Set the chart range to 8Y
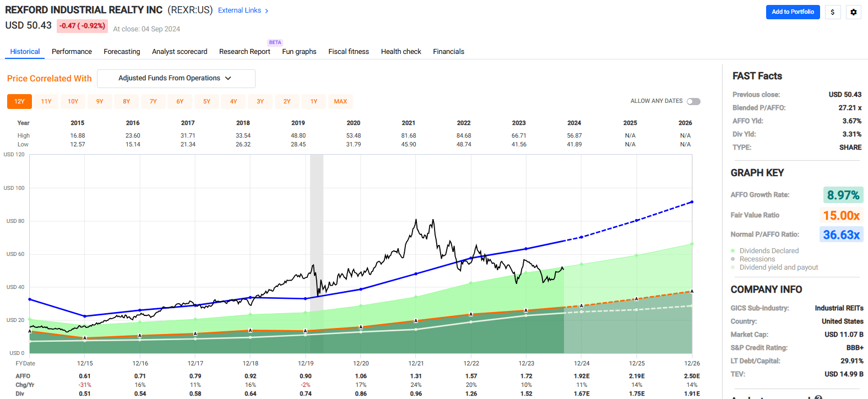 (127, 101)
